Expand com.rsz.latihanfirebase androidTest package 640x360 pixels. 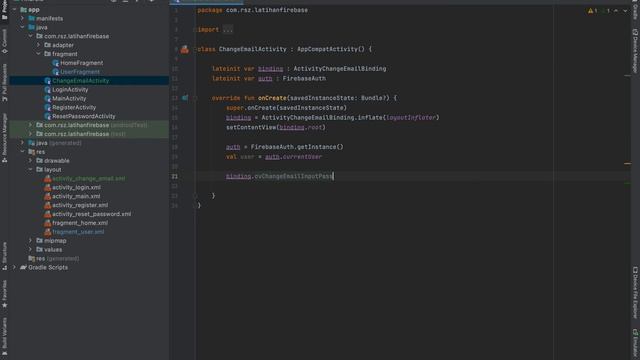pyautogui.click(x=31, y=125)
